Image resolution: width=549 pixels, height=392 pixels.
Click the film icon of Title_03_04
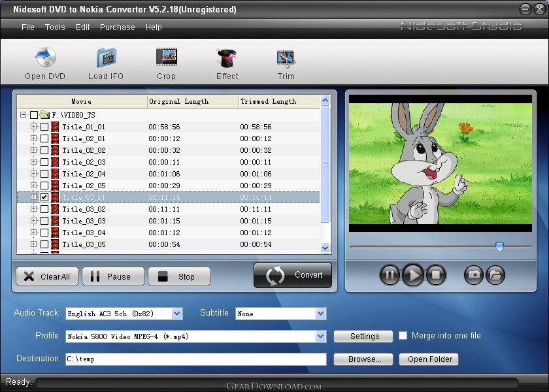(55, 233)
